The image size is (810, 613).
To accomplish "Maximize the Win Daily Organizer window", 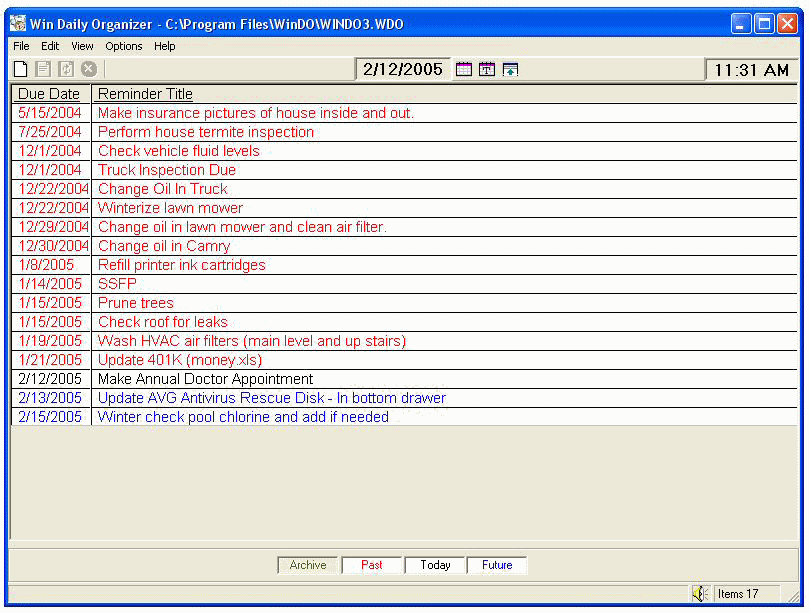I will pos(764,24).
